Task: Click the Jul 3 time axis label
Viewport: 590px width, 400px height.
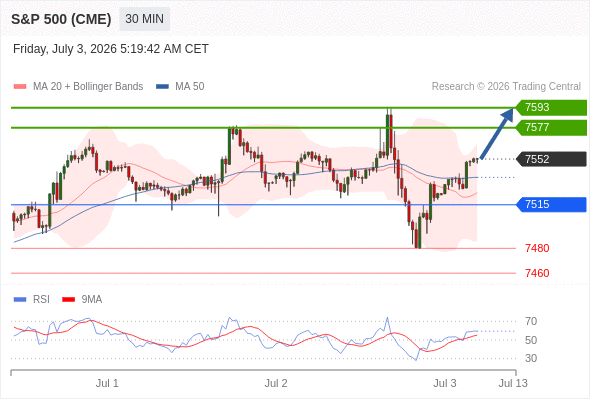Action: 444,383
